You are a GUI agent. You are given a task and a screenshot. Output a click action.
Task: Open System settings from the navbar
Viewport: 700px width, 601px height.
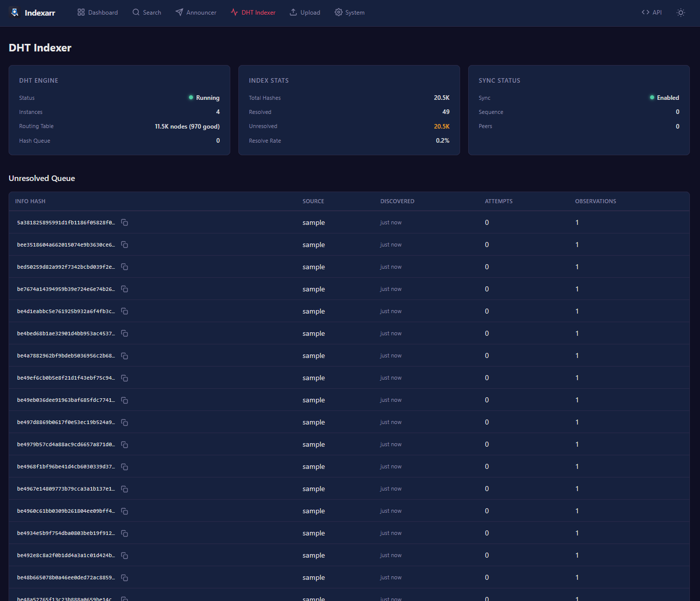pyautogui.click(x=349, y=13)
